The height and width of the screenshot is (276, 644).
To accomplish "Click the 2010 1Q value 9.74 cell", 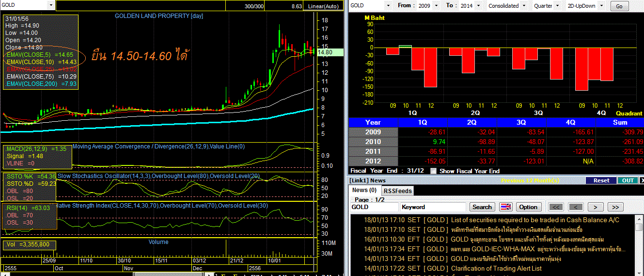I will (423, 142).
